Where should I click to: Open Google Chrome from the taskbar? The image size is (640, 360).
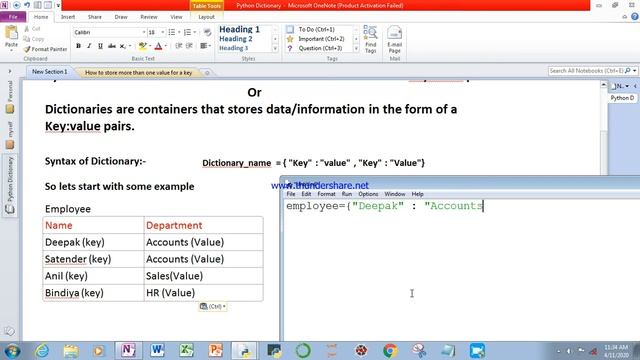click(390, 351)
